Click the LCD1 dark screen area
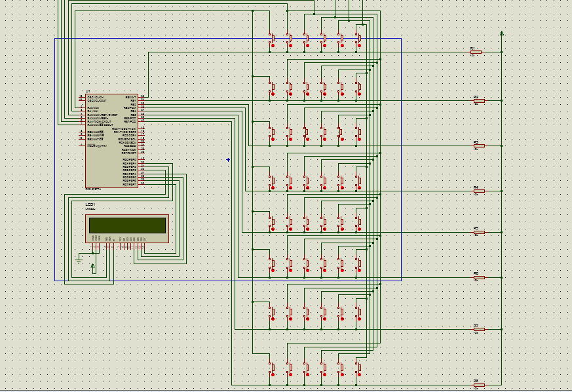The height and width of the screenshot is (392, 572). pyautogui.click(x=127, y=225)
